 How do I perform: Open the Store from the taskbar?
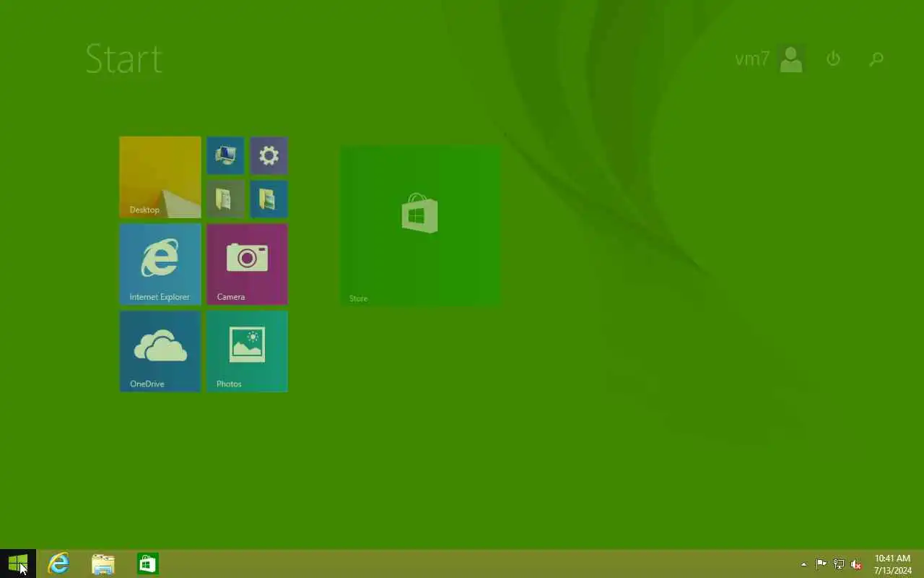tap(148, 564)
